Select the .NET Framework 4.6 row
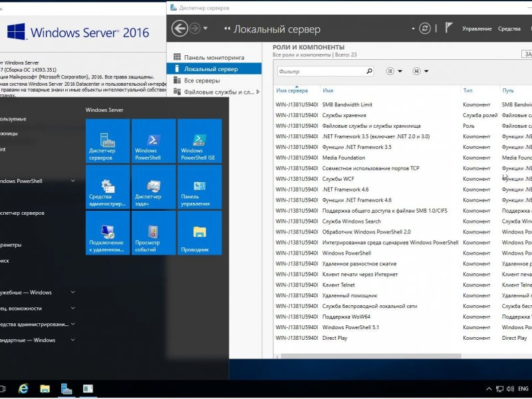532x399 pixels. click(x=404, y=190)
